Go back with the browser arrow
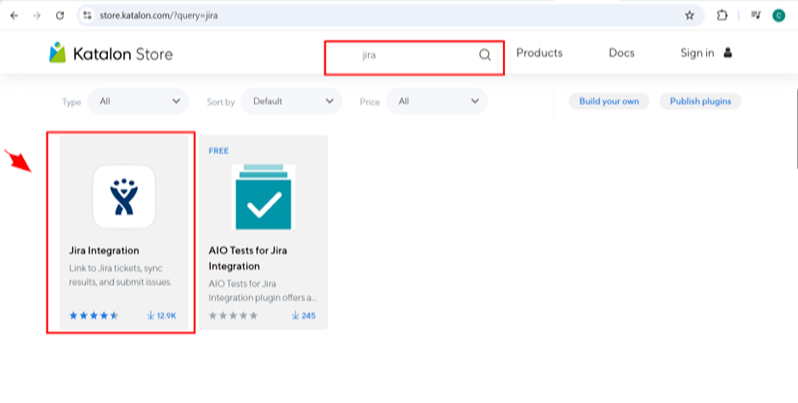Image resolution: width=798 pixels, height=403 pixels. [14, 15]
